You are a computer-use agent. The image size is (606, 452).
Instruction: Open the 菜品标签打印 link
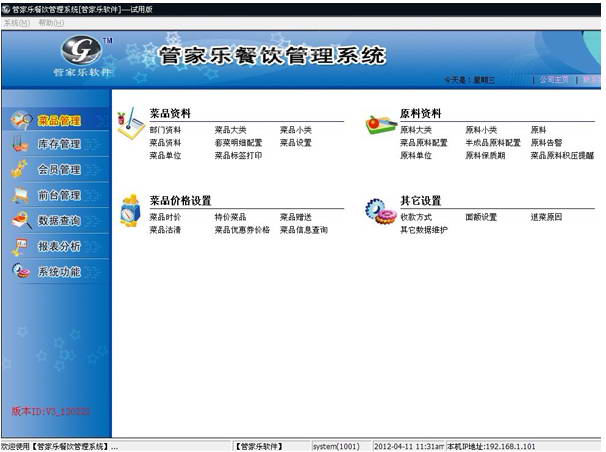coord(238,155)
